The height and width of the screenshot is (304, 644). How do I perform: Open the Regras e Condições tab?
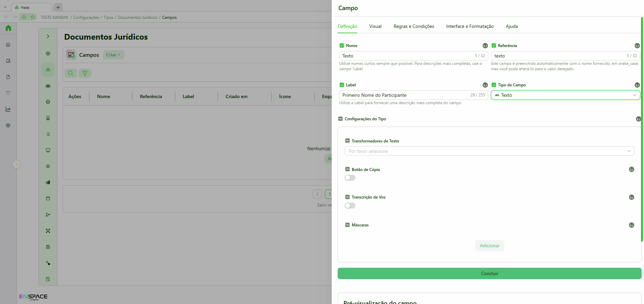click(414, 26)
